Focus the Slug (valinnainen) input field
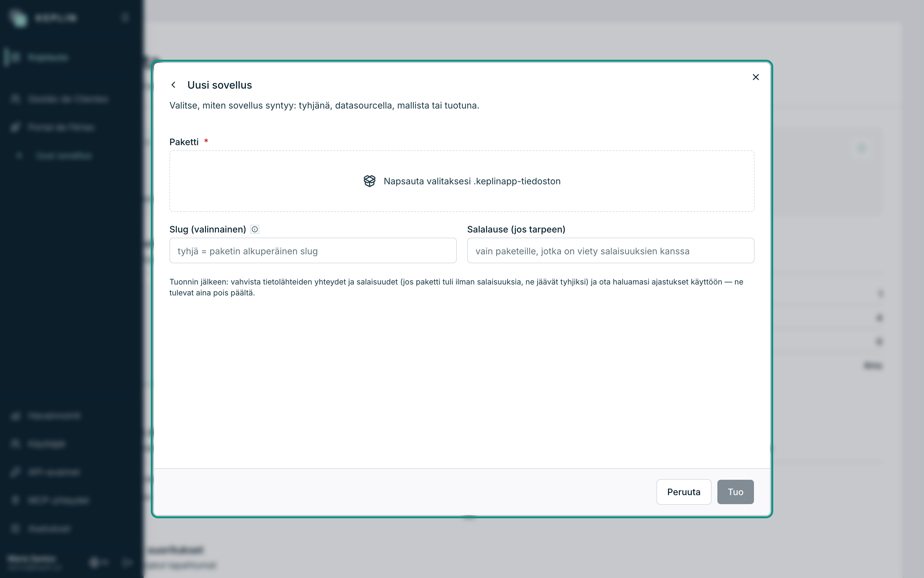Viewport: 924px width, 578px height. [x=313, y=251]
